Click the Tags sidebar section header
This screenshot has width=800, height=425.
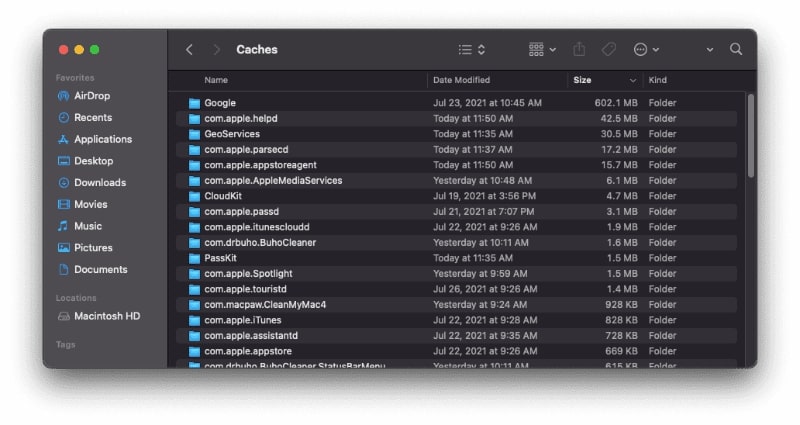65,345
